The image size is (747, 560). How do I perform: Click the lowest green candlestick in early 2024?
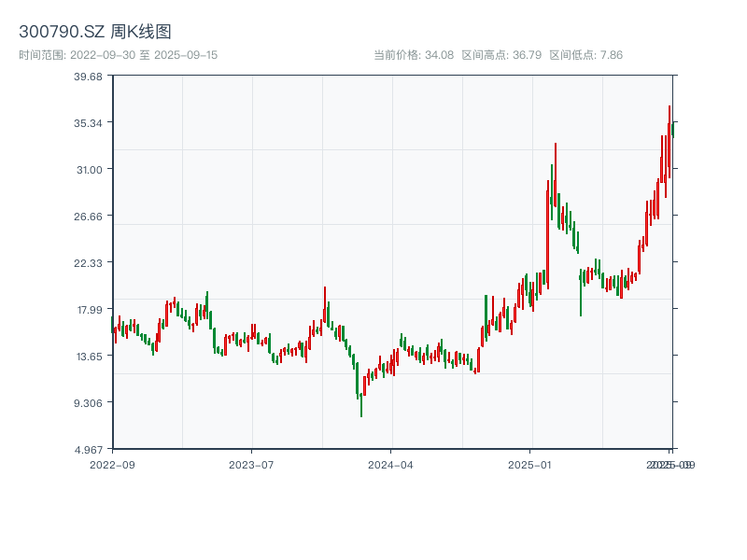point(361,403)
